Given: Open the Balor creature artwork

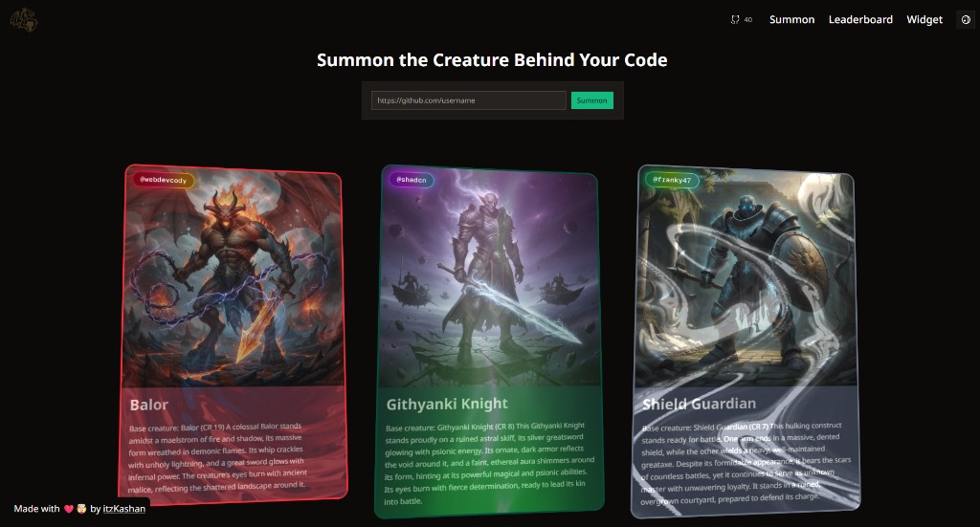Looking at the screenshot, I should [x=233, y=278].
